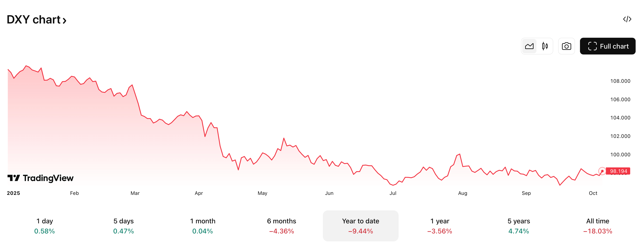Screen dimensions: 644x246
Task: Select the 5 years range
Action: point(518,226)
